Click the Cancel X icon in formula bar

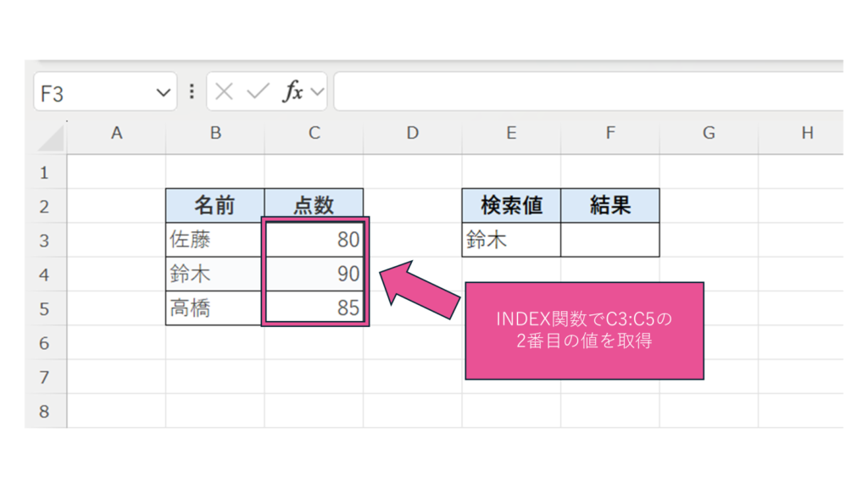(224, 92)
